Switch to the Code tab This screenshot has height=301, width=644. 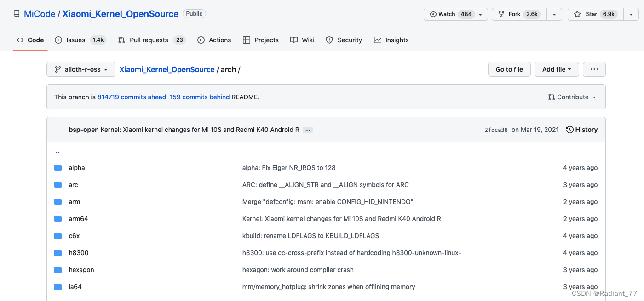tap(30, 40)
